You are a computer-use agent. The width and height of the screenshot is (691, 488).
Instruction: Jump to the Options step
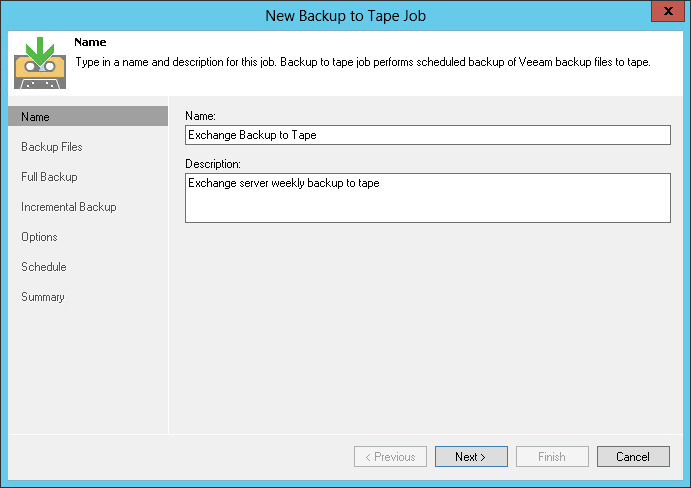39,237
